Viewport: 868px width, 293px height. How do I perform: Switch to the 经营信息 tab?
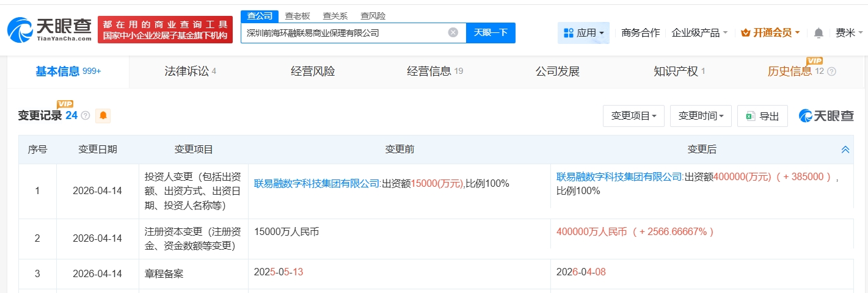tap(435, 71)
